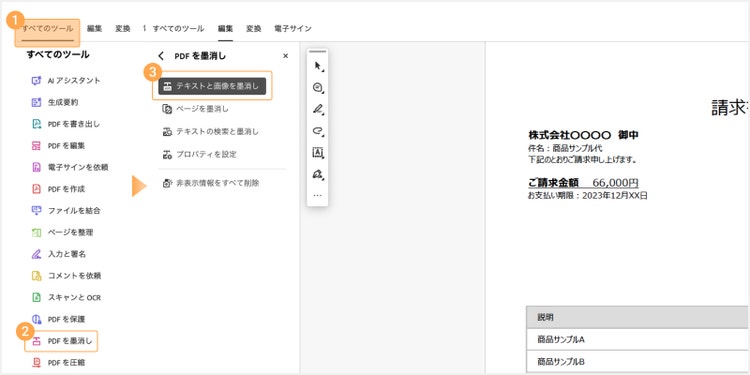
Task: Click the 請求 document title
Action: [730, 108]
